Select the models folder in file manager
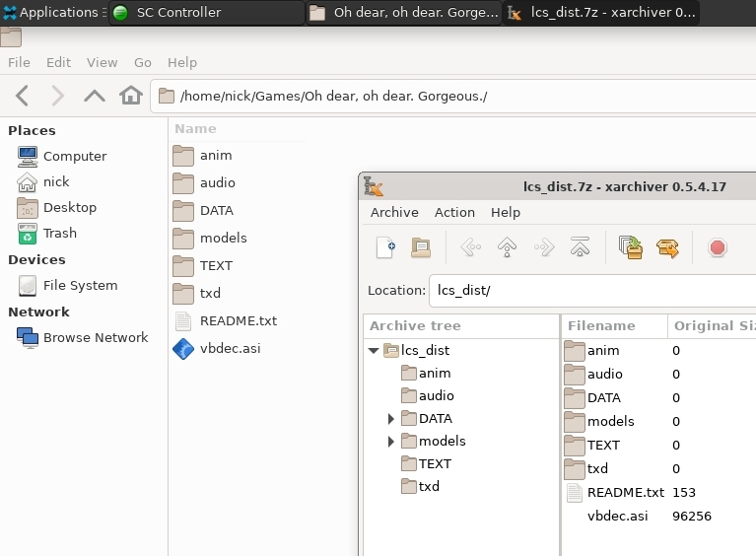The height and width of the screenshot is (556, 756). point(210,239)
